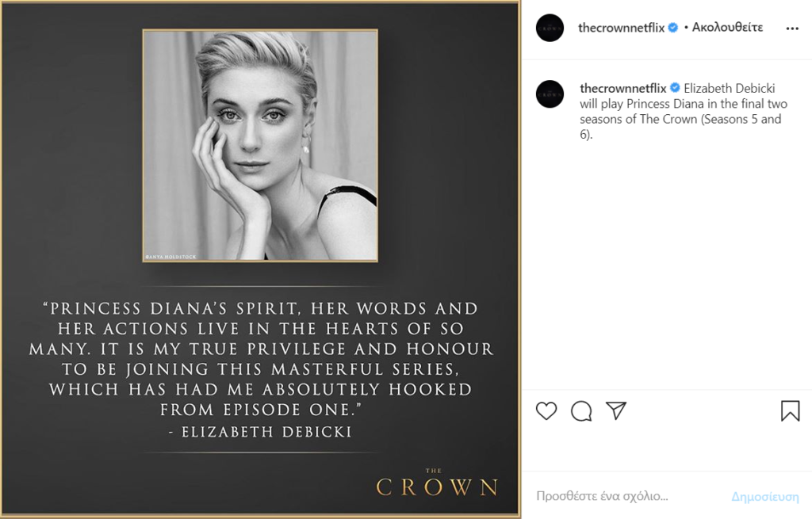
Task: Click the verified badge in the post header
Action: click(x=673, y=28)
